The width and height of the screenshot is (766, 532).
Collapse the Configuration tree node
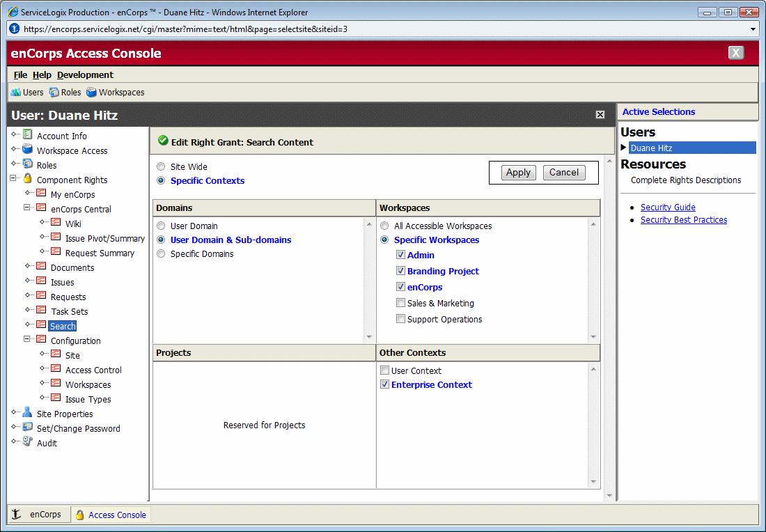pos(27,340)
